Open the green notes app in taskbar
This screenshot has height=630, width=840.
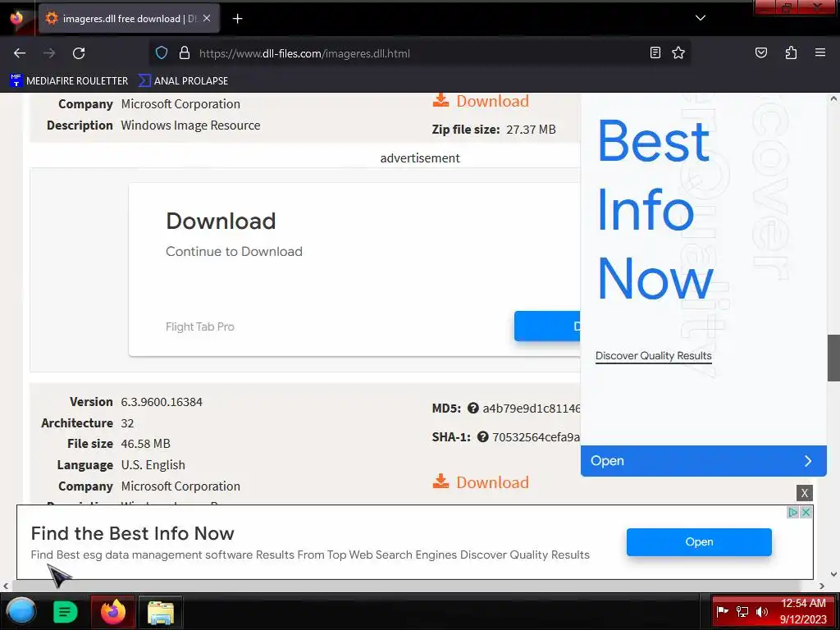click(x=66, y=612)
